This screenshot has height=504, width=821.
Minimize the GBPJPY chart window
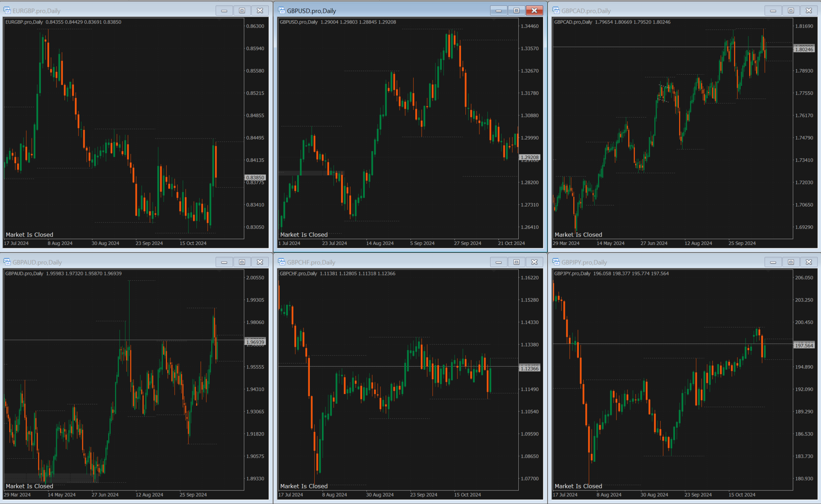click(773, 262)
